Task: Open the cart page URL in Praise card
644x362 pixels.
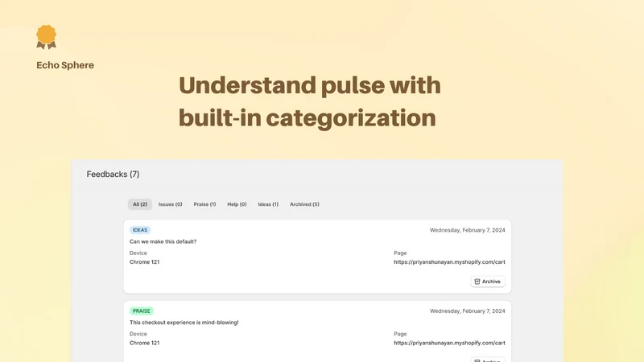Action: coord(449,343)
